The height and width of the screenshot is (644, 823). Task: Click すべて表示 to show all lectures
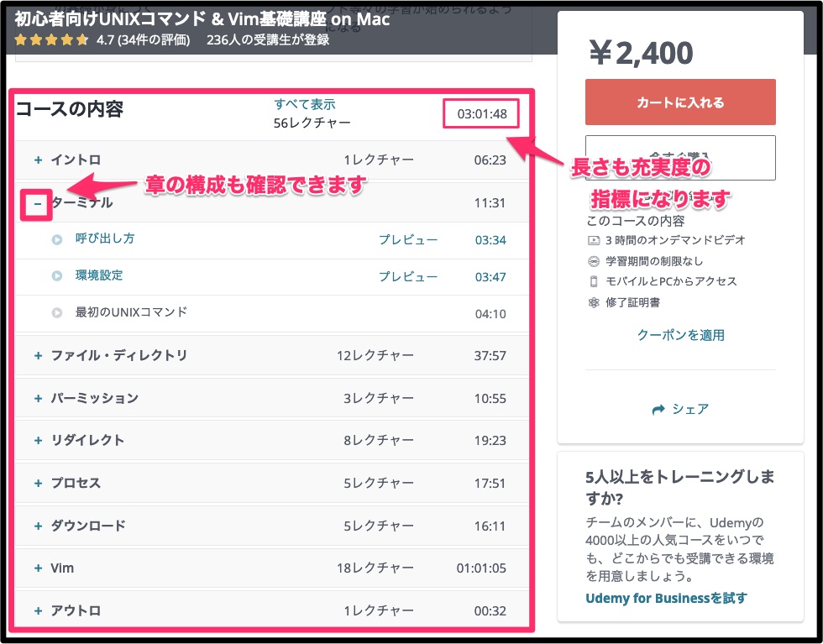[304, 104]
